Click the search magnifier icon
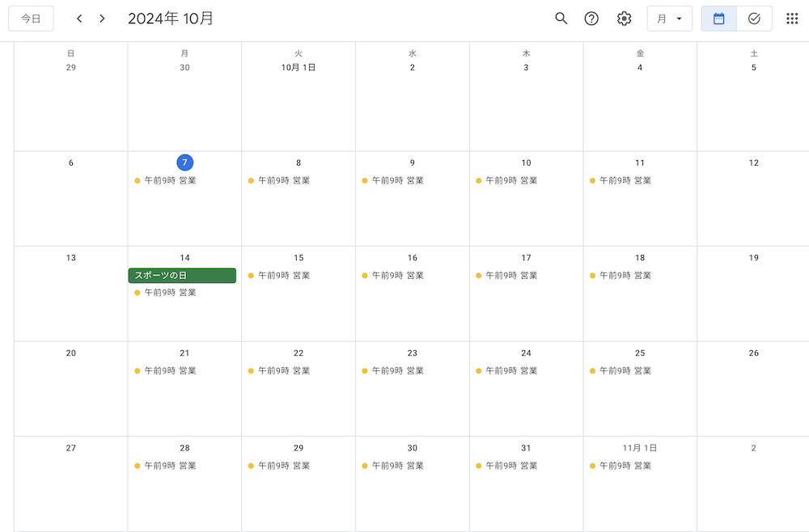Image resolution: width=809 pixels, height=532 pixels. [561, 19]
